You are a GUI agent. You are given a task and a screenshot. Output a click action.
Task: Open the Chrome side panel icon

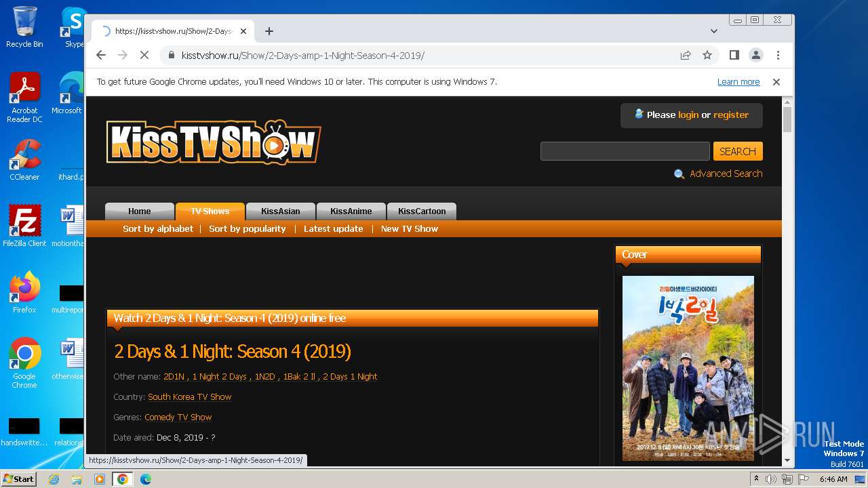click(734, 56)
